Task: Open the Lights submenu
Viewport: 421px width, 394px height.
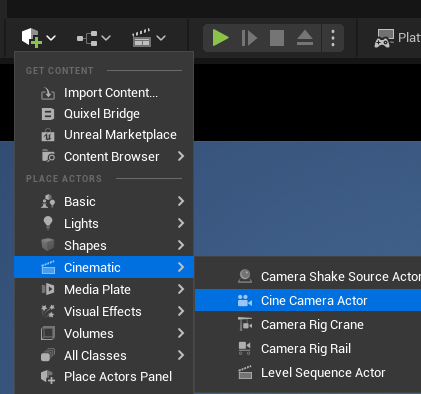Action: [104, 224]
